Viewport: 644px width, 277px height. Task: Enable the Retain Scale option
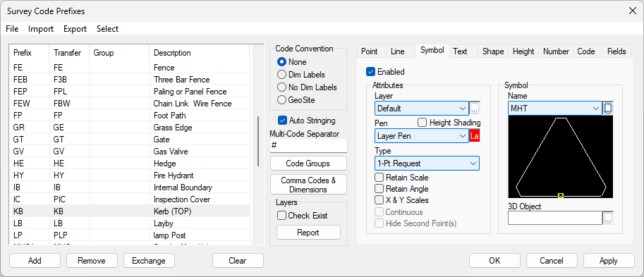pos(379,178)
